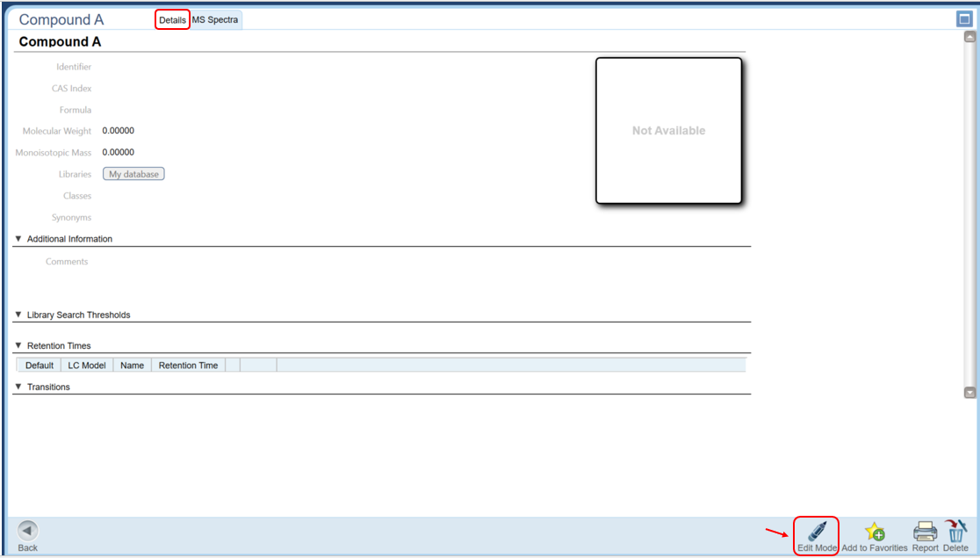Screen dimensions: 980x558
Task: Collapse the Transitions section
Action: point(18,387)
